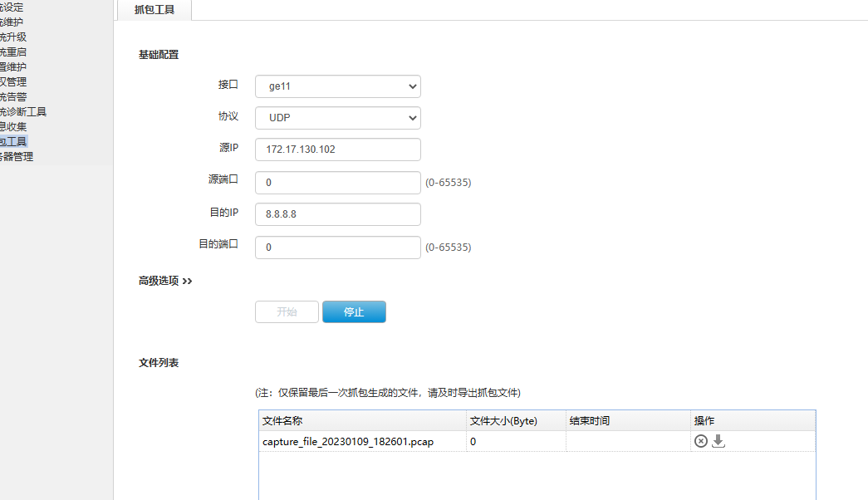Open the 息收集 sidebar item
This screenshot has height=500, width=868.
pos(13,127)
